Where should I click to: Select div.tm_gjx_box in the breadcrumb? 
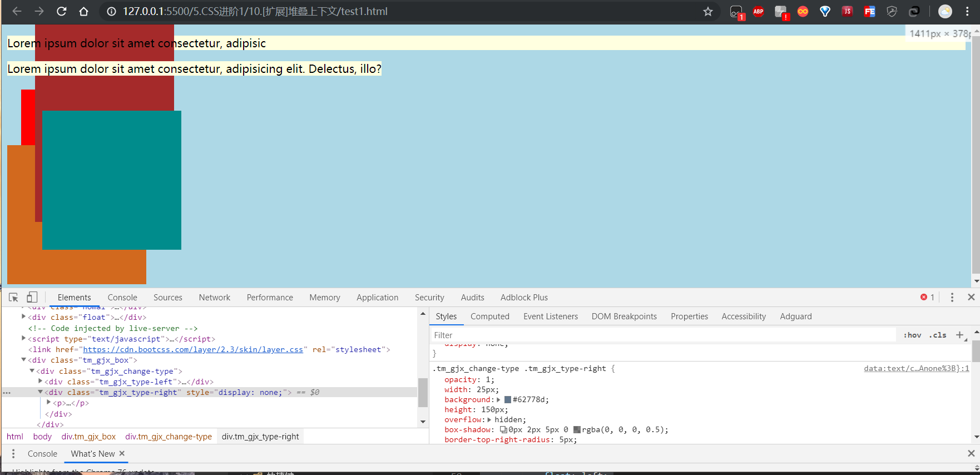[88, 437]
